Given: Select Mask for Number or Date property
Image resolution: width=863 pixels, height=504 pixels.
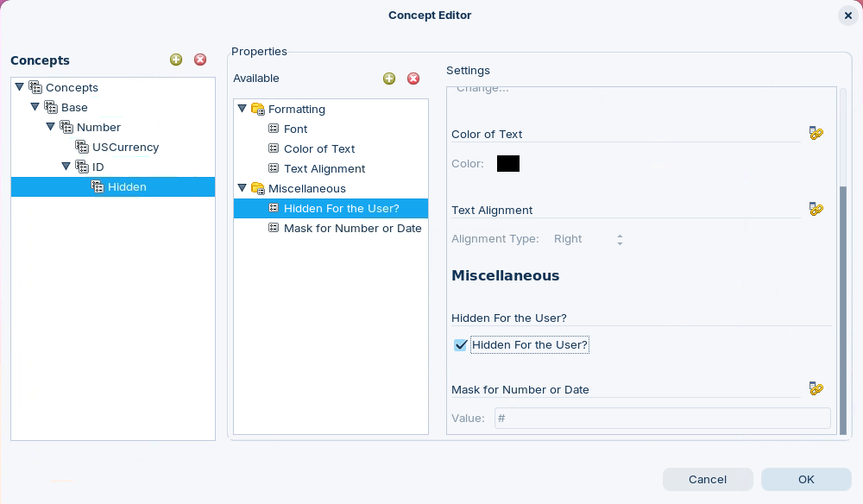Looking at the screenshot, I should click(352, 228).
